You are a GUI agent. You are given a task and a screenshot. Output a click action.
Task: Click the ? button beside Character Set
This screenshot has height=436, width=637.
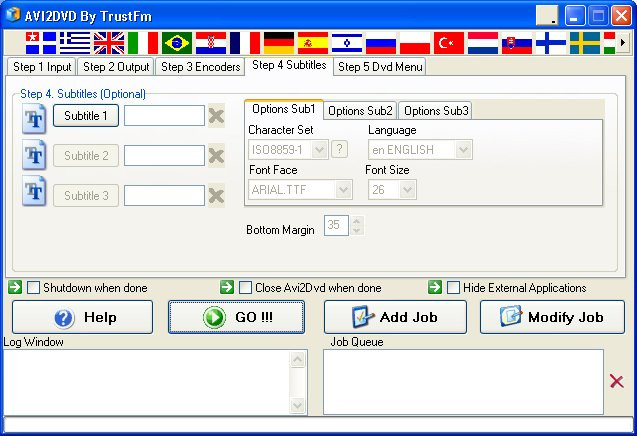[x=340, y=149]
